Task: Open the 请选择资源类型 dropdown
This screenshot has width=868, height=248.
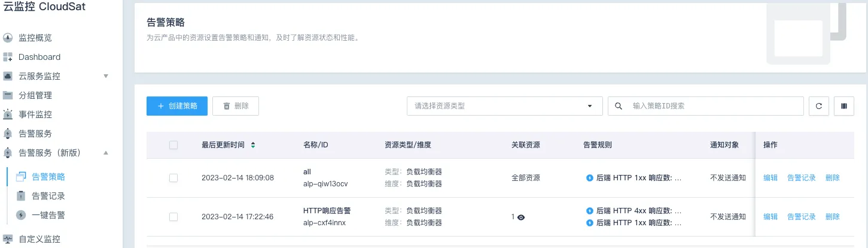Action: coord(504,106)
